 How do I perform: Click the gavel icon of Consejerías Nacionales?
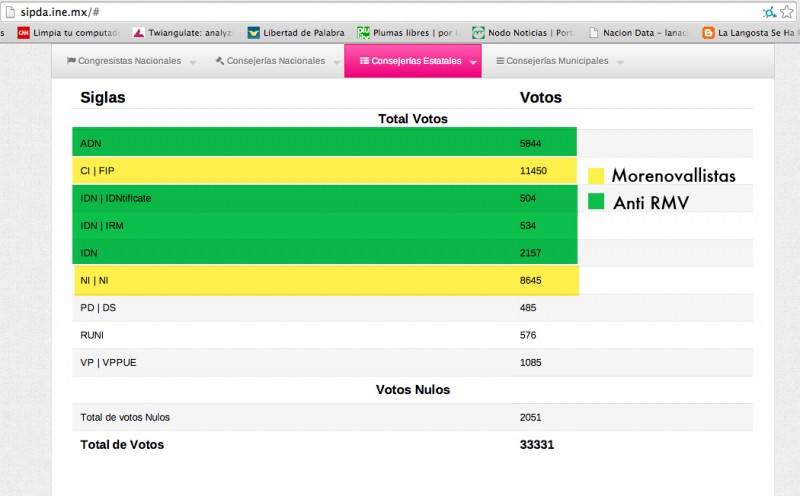[220, 60]
